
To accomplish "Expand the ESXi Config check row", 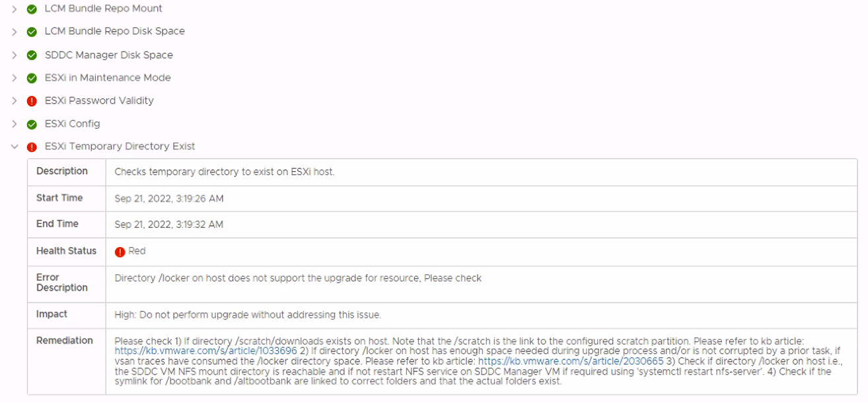I will pyautogui.click(x=15, y=124).
